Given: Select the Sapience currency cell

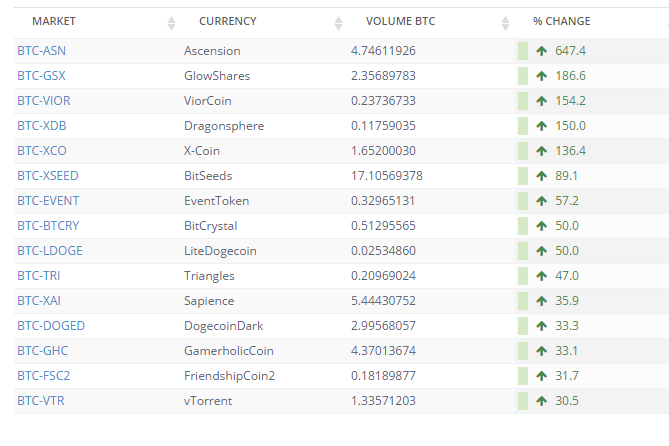Looking at the screenshot, I should click(x=209, y=301).
